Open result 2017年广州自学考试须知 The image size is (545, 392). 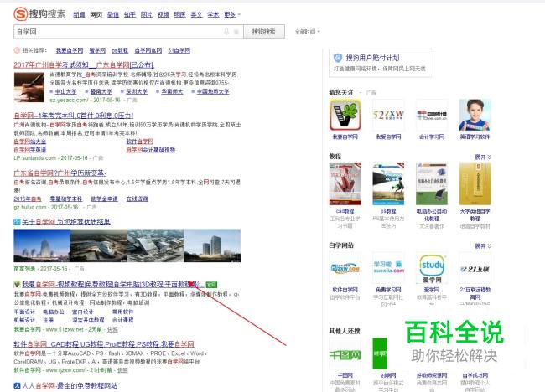click(x=84, y=65)
